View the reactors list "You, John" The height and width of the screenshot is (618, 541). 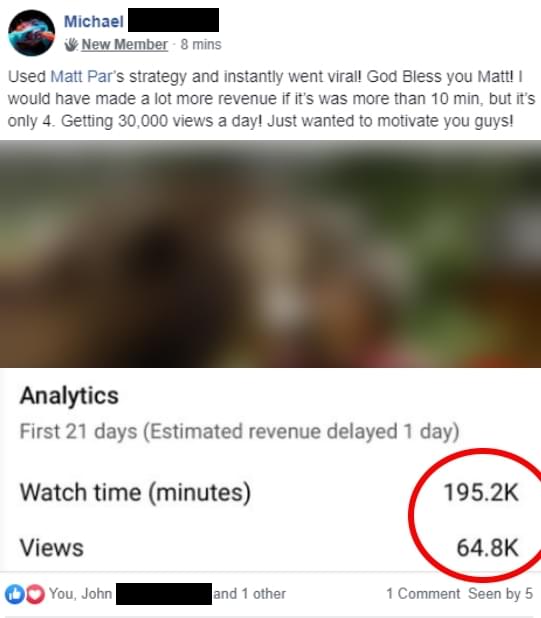80,594
